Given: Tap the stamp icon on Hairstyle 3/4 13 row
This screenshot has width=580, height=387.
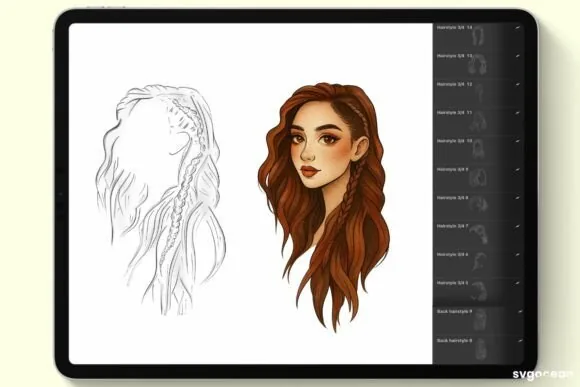Looking at the screenshot, I should click(518, 56).
